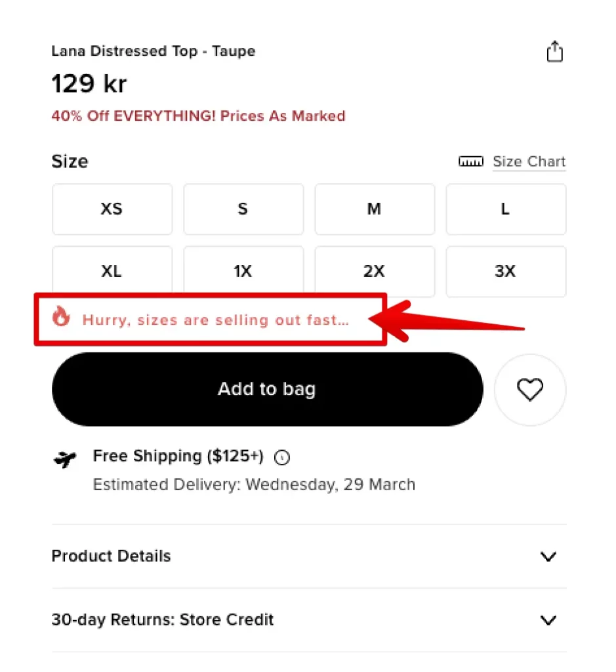616x672 pixels.
Task: Pick size 3X
Action: (506, 271)
